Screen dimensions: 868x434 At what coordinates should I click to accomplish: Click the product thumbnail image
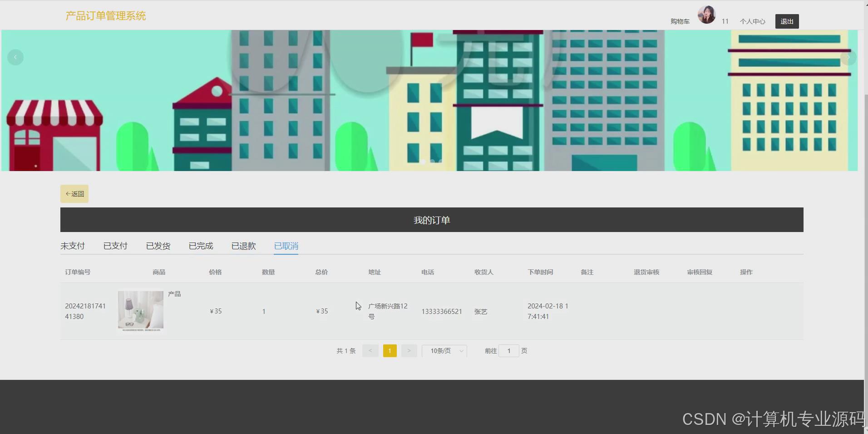click(141, 311)
